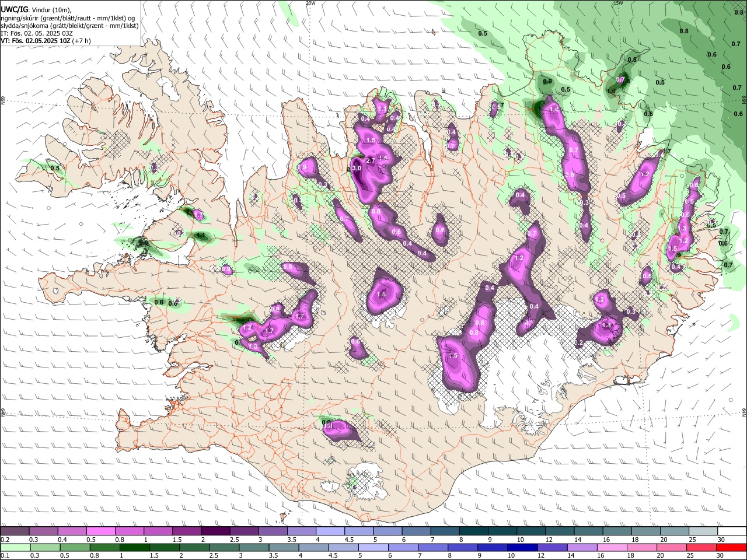Select the deep blue 10 rain legend swatch
The height and width of the screenshot is (560, 747).
[522, 548]
